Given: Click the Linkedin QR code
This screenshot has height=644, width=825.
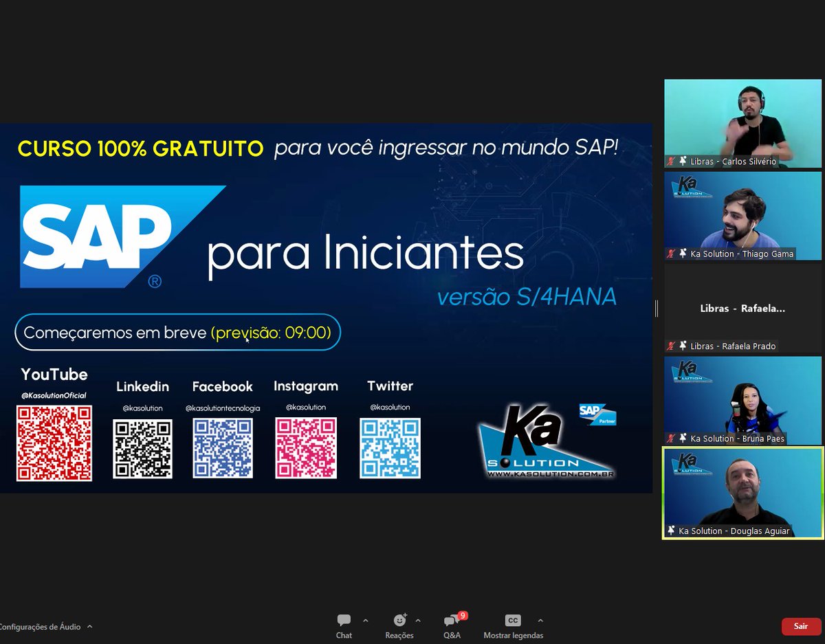Looking at the screenshot, I should (142, 449).
